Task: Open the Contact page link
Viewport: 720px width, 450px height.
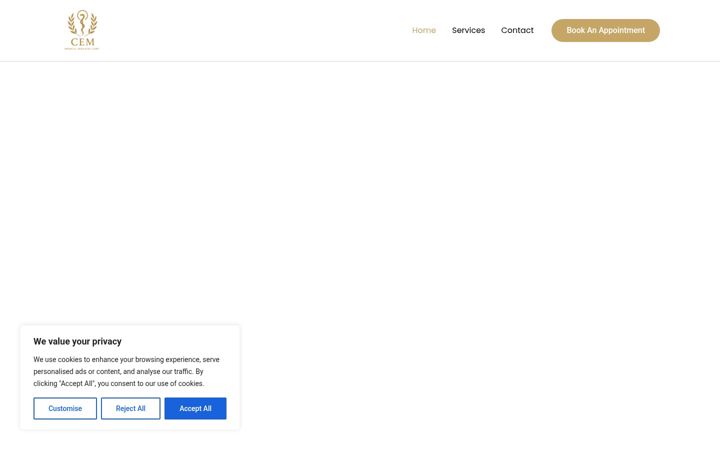Action: point(517,30)
